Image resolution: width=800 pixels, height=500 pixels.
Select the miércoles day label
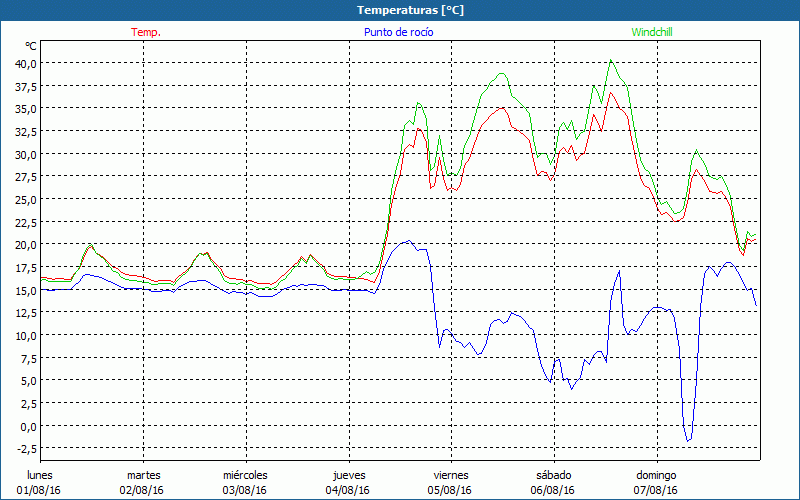point(245,475)
